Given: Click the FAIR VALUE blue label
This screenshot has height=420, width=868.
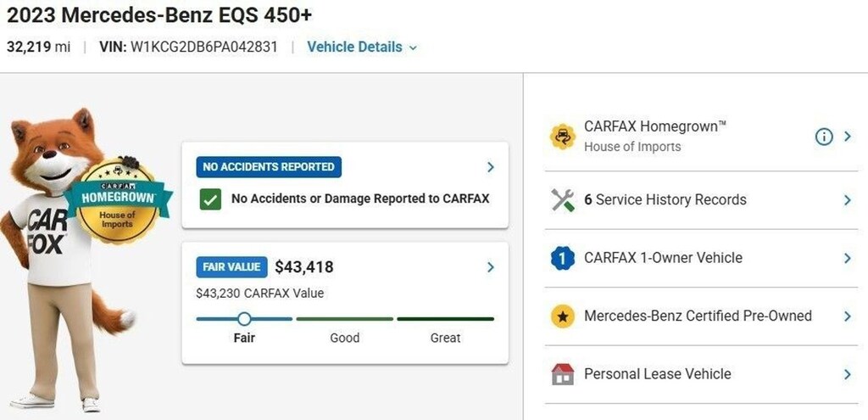Looking at the screenshot, I should tap(231, 267).
